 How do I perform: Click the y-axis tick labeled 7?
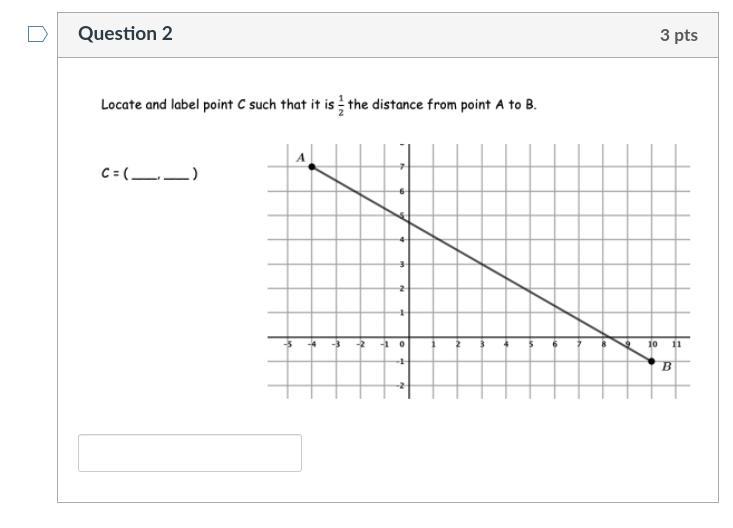[402, 166]
